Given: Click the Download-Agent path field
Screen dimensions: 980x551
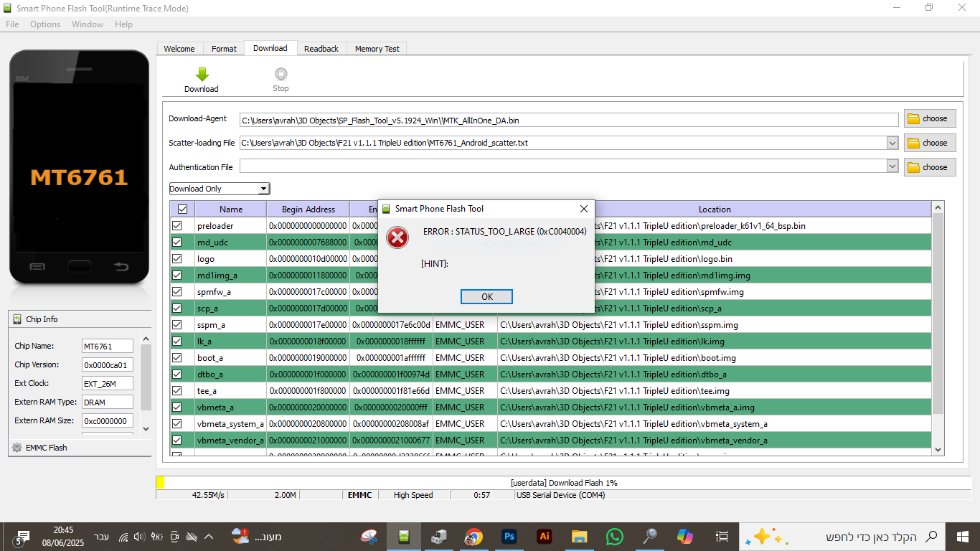Looking at the screenshot, I should point(569,120).
